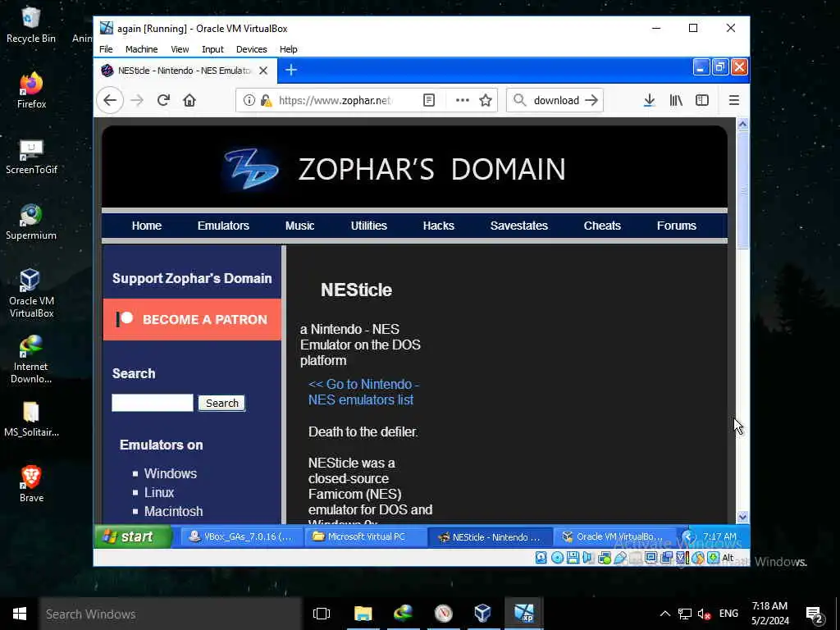Select the NESticle - Nintendo tab
840x630 pixels.
(185, 71)
